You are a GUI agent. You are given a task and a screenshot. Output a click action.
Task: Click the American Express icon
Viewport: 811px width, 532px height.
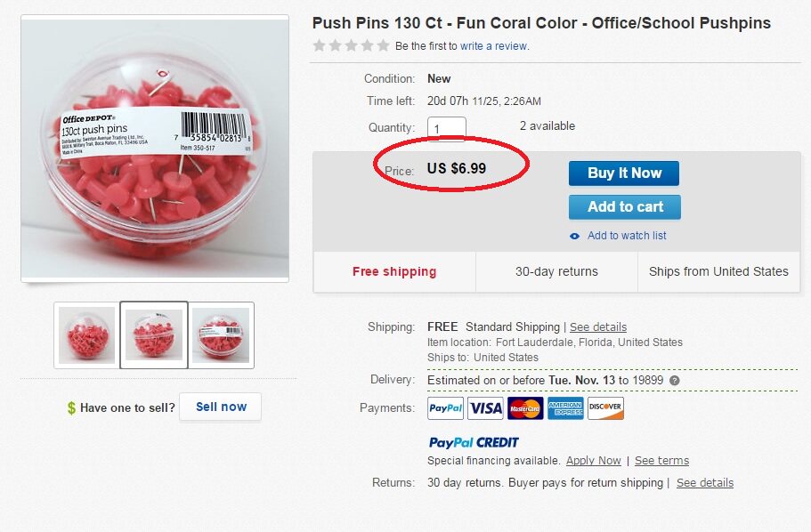pyautogui.click(x=565, y=408)
